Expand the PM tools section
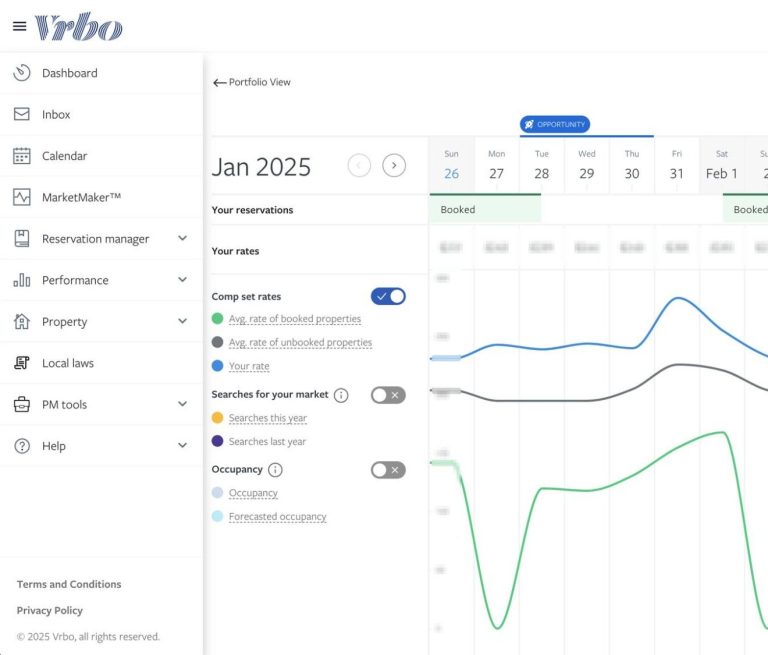768x655 pixels. (x=182, y=405)
